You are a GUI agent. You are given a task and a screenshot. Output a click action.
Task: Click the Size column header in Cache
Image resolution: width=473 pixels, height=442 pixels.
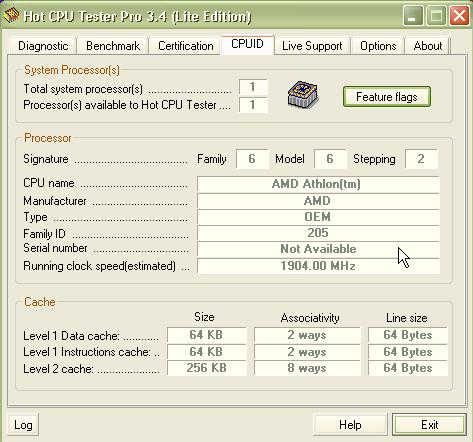[x=204, y=317]
